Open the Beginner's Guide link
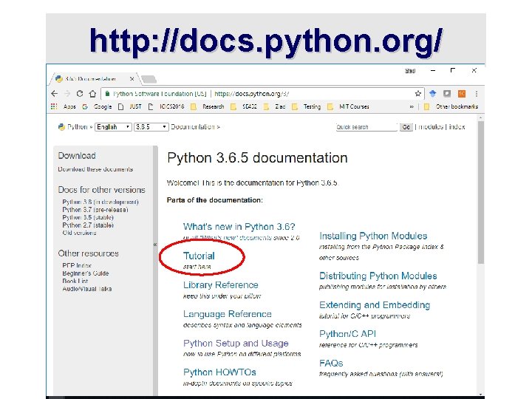This screenshot has width=532, height=399. click(x=86, y=273)
